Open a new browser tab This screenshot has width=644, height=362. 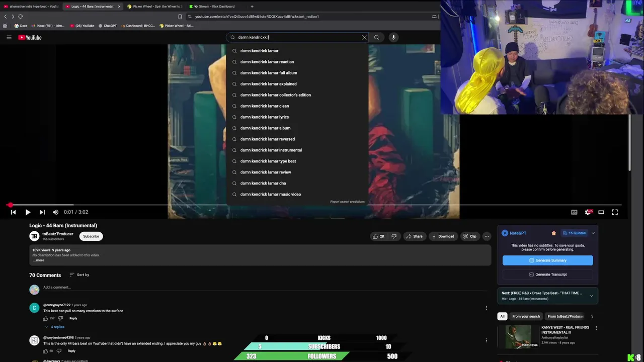(252, 7)
